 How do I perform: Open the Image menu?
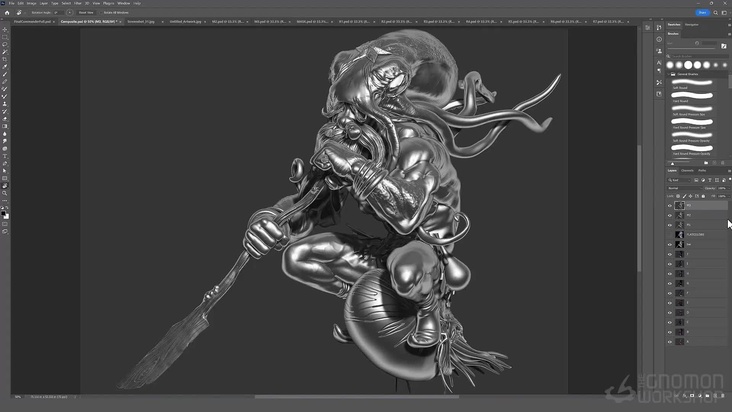[x=31, y=3]
